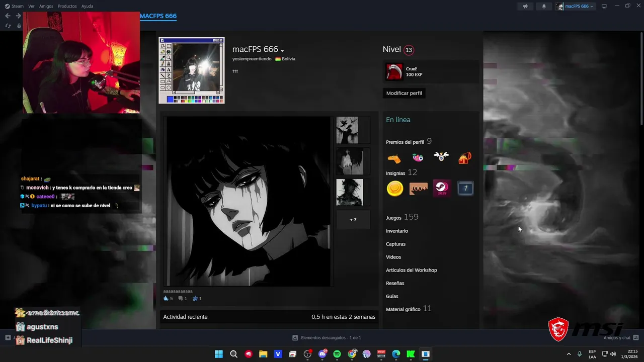Open the Ver menu

click(32, 6)
